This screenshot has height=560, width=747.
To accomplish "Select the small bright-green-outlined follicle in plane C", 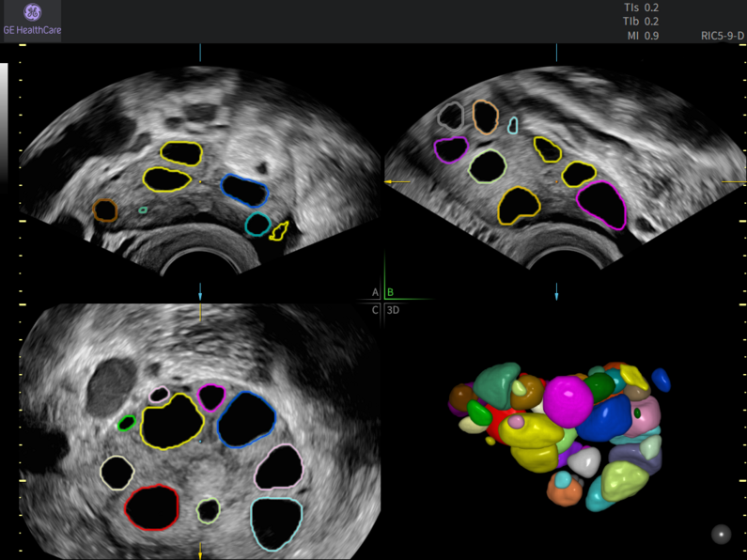I will point(127,423).
